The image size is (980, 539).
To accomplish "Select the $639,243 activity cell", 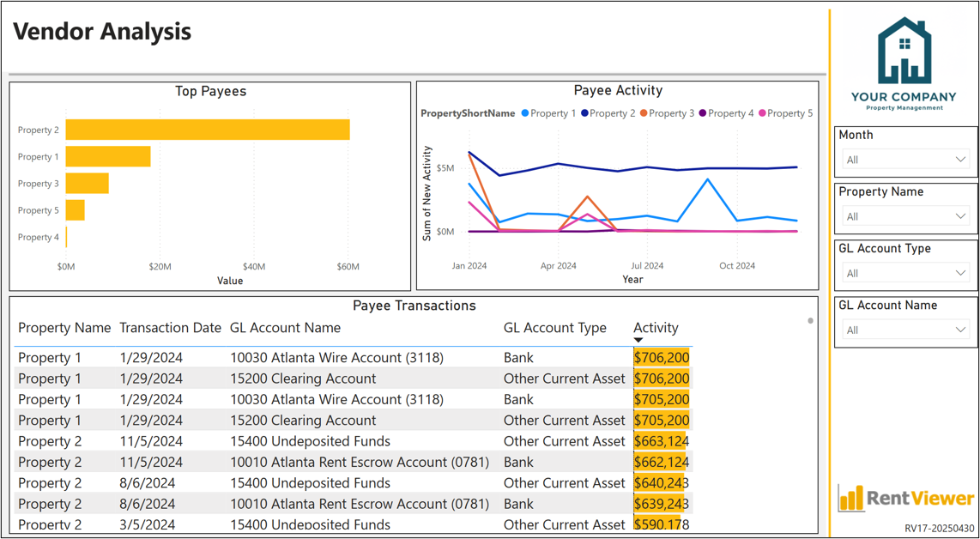I will coord(662,504).
